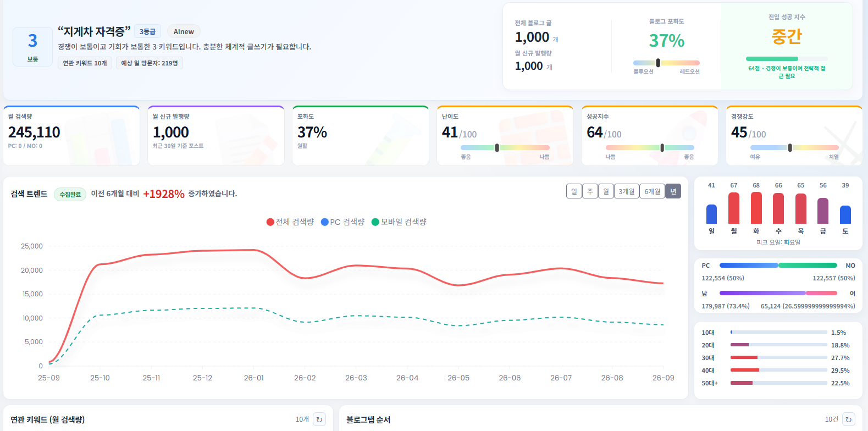Click the 블로그 포화도 gauge marker

coord(658,63)
